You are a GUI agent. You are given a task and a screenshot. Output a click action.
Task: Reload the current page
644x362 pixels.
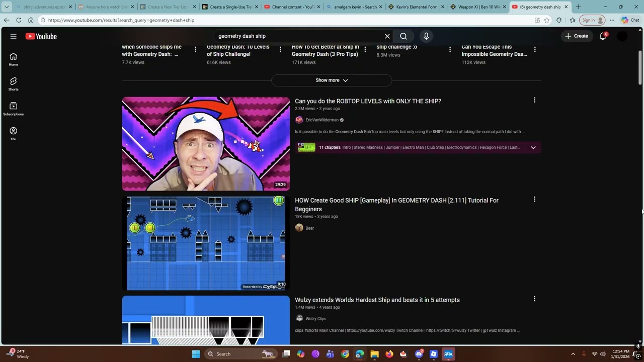(19, 20)
